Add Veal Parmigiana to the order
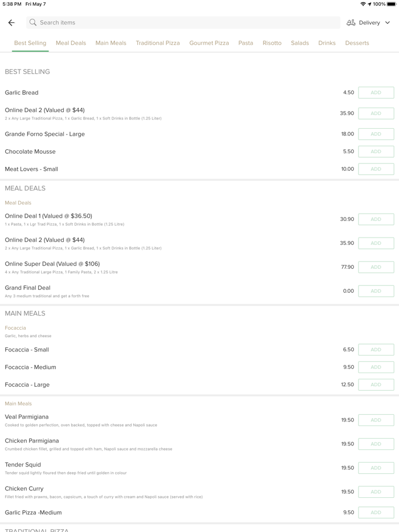 point(376,420)
